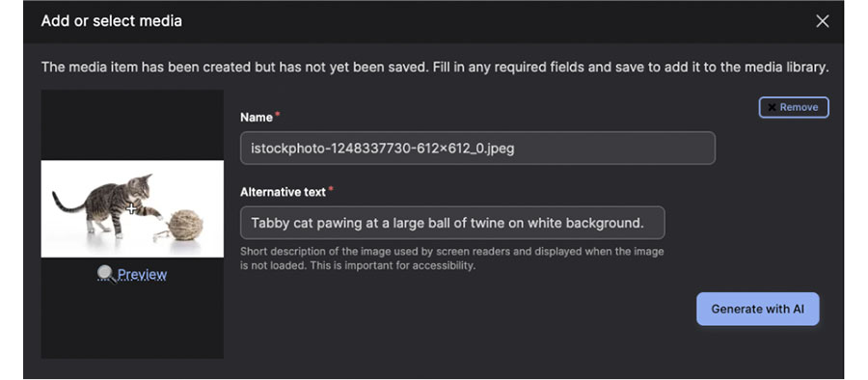Open the Preview link under the image
Image resolution: width=868 pixels, height=380 pixels.
(x=142, y=274)
